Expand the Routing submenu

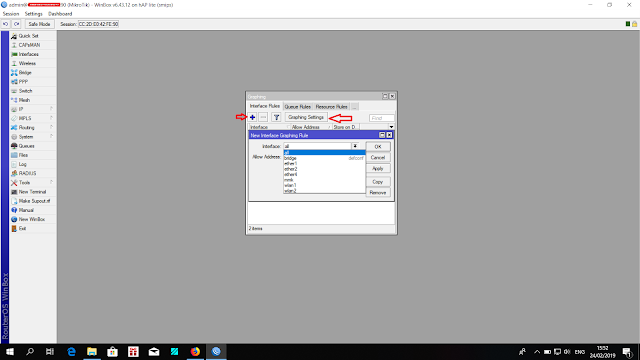point(33,127)
